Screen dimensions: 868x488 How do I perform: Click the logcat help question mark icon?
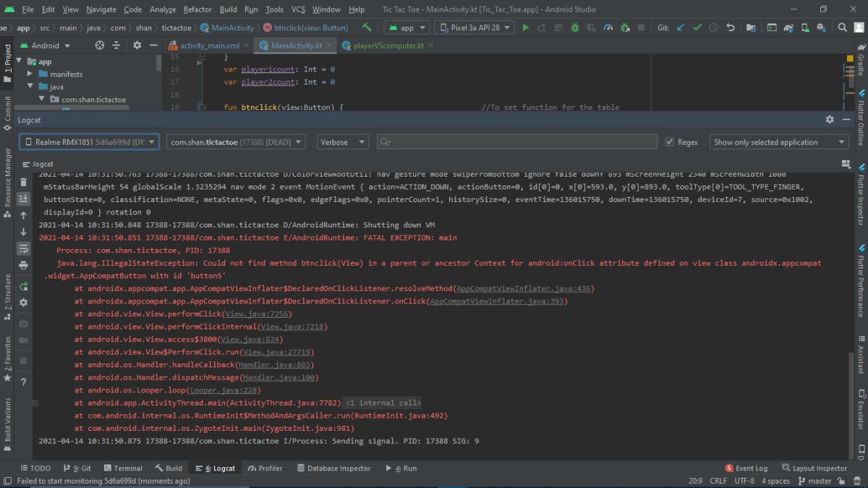coord(23,382)
